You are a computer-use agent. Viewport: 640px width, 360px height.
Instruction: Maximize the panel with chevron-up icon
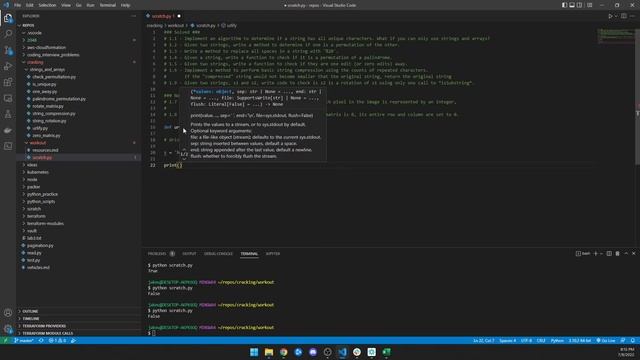626,253
